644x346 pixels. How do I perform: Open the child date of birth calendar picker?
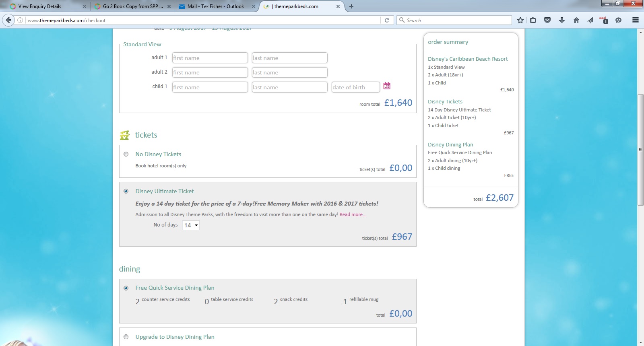pyautogui.click(x=387, y=86)
